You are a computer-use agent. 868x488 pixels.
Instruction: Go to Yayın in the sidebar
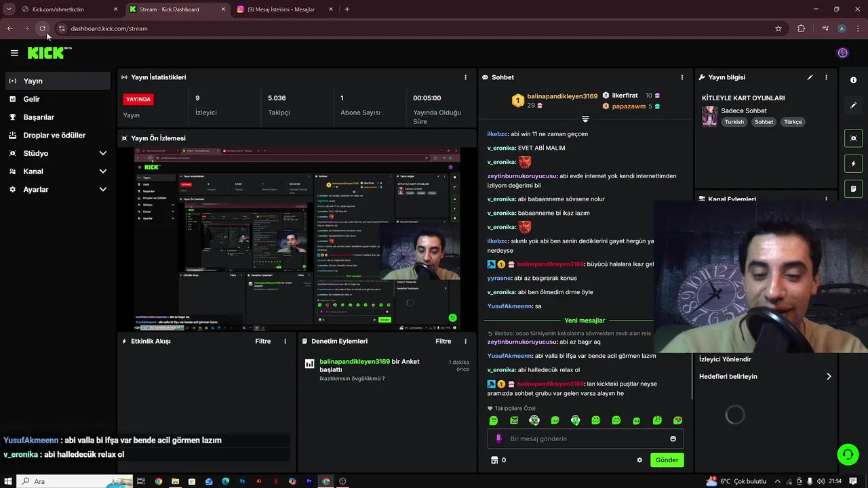click(x=57, y=81)
